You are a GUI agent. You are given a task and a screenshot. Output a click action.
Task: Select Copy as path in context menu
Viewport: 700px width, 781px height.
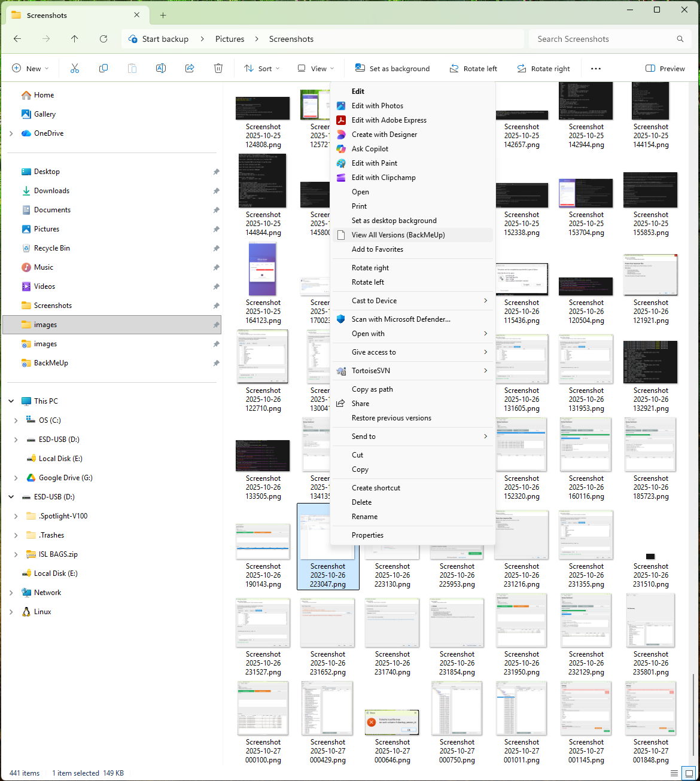[x=372, y=389]
